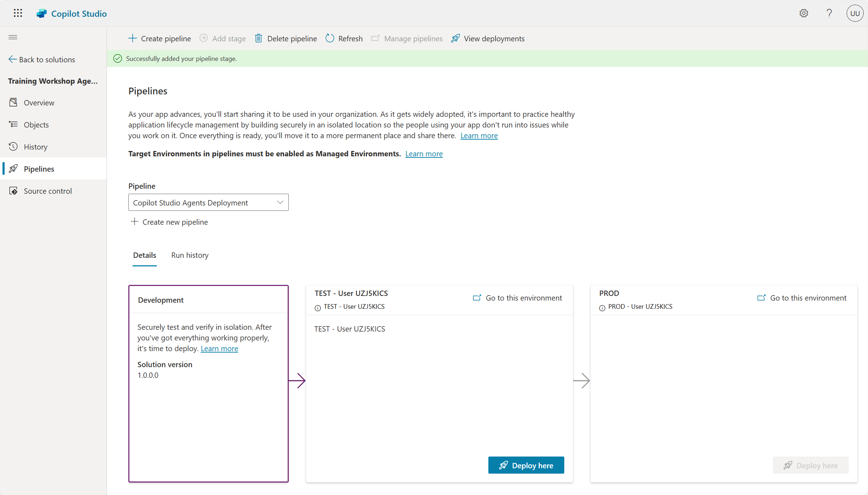Click the info icon beside TEST - User UZJ5KICS
Viewport: 868px width, 495px height.
(317, 308)
